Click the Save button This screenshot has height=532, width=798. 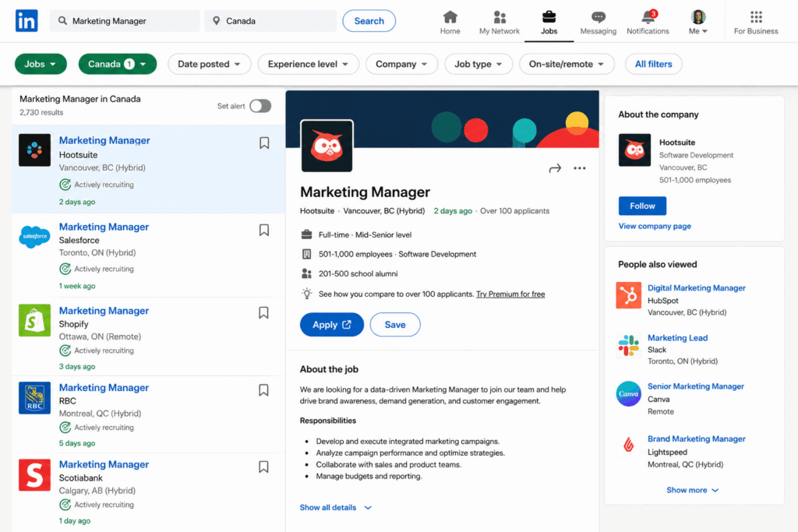coord(395,325)
